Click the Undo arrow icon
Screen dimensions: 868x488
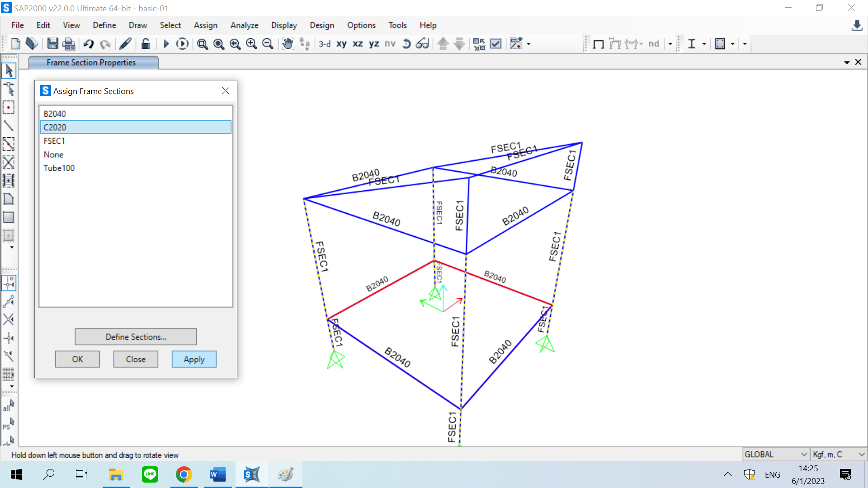coord(89,44)
